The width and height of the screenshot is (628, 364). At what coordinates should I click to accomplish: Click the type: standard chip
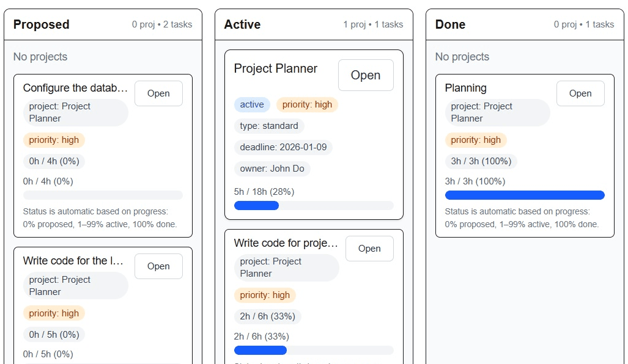tap(268, 126)
